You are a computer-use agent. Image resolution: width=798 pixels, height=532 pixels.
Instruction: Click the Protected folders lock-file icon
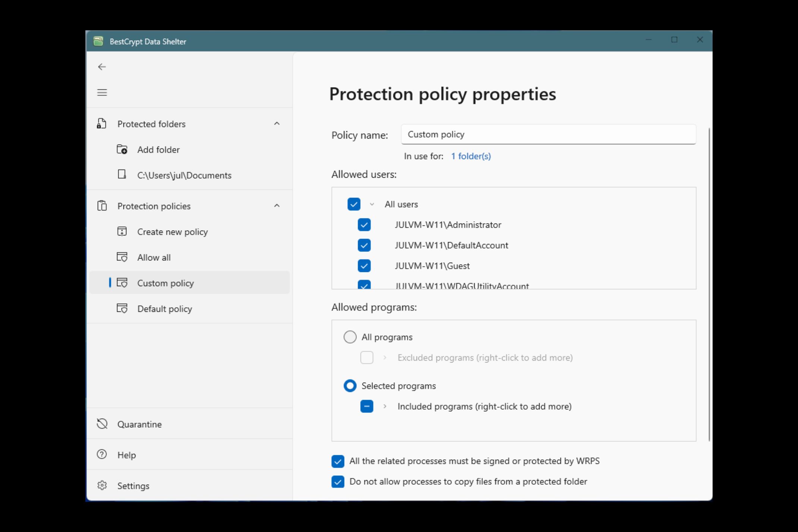pos(101,124)
